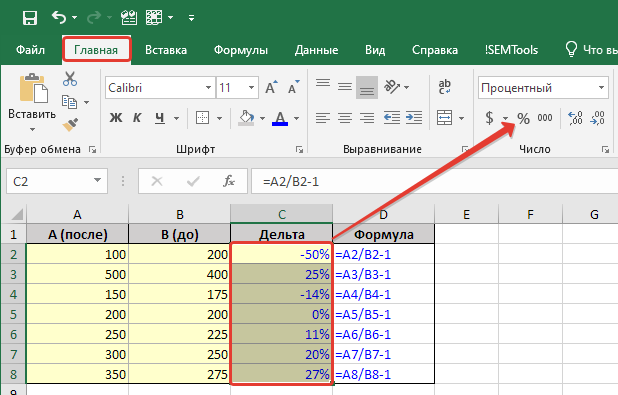Apply cell borders icon
This screenshot has width=618, height=395.
point(203,117)
